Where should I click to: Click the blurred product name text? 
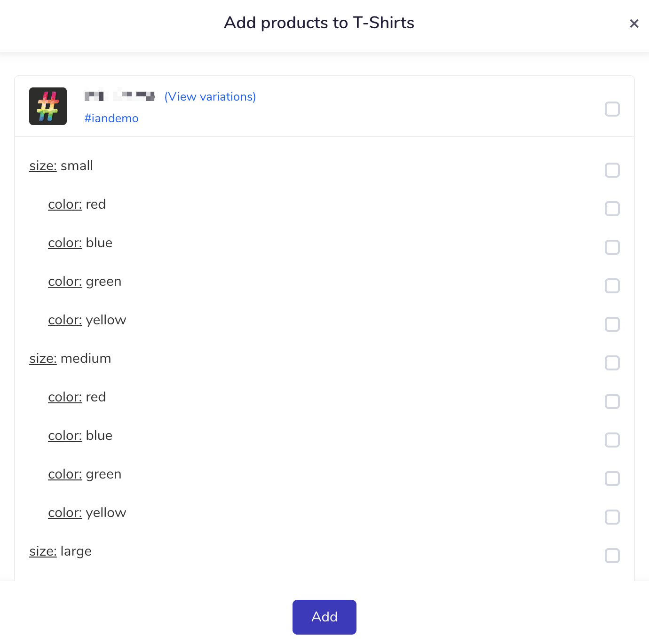point(119,96)
